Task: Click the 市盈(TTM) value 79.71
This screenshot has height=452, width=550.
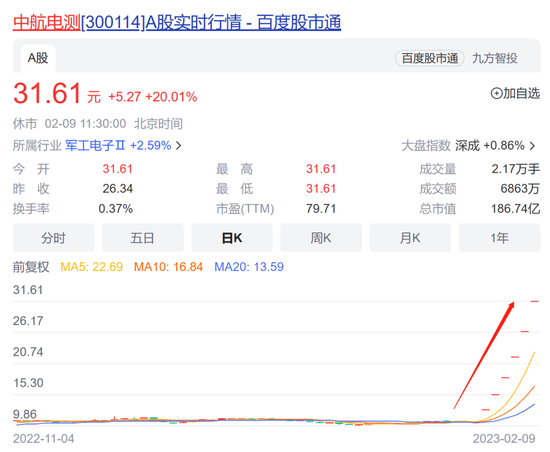Action: (321, 209)
